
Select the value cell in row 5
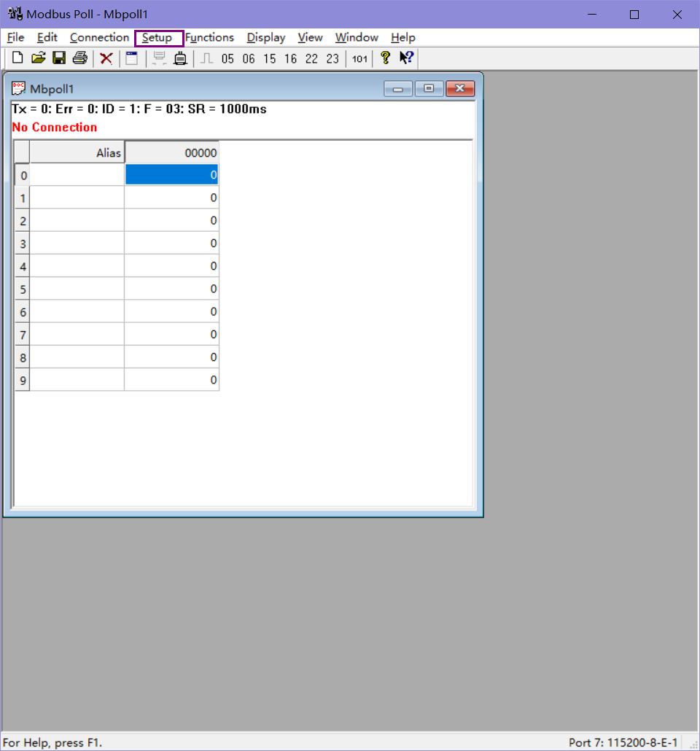(171, 289)
